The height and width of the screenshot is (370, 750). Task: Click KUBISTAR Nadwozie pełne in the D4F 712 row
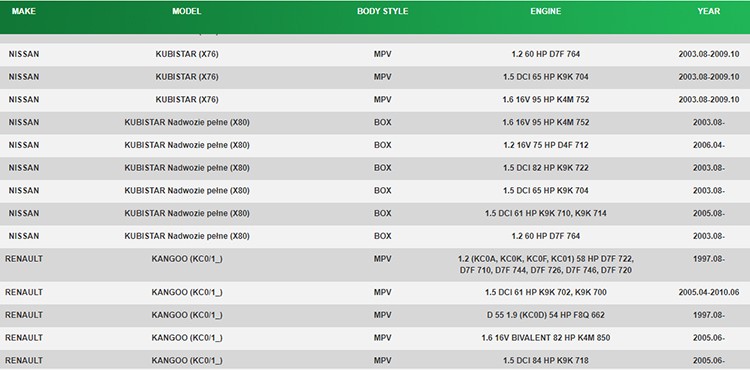187,145
